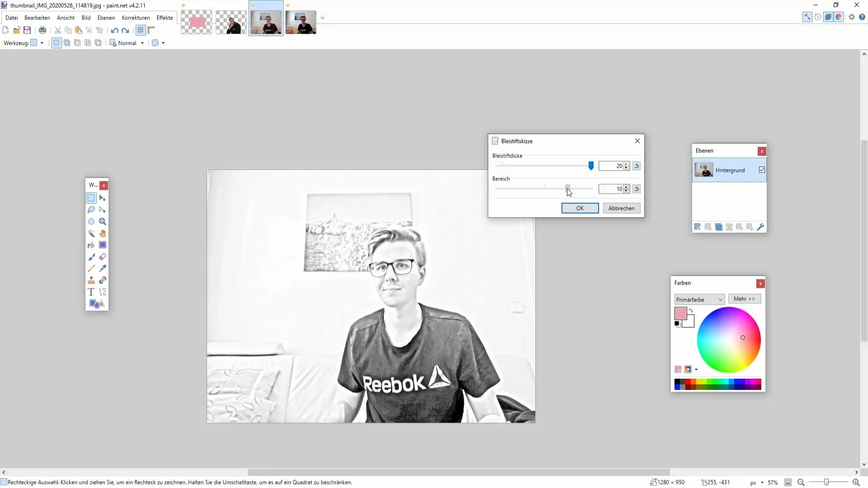868x488 pixels.
Task: Reset Bleistiftdicke to default
Action: [x=636, y=166]
